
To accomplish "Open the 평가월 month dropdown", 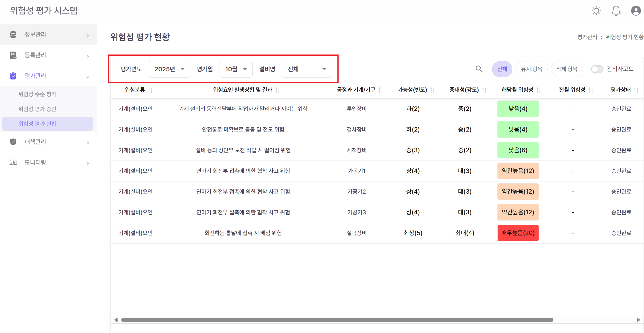I will click(x=235, y=69).
